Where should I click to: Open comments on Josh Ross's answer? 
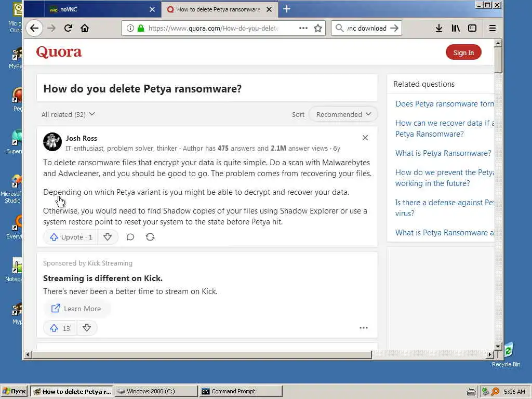point(130,237)
